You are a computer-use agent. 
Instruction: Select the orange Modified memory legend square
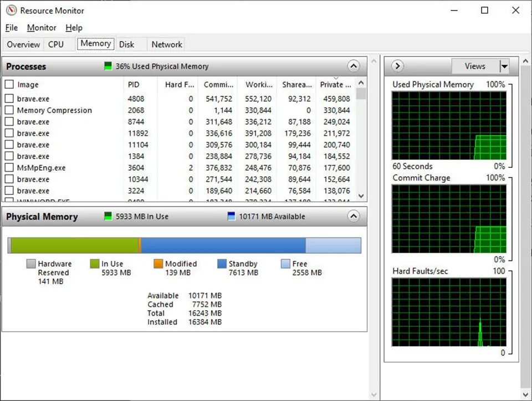(x=159, y=264)
